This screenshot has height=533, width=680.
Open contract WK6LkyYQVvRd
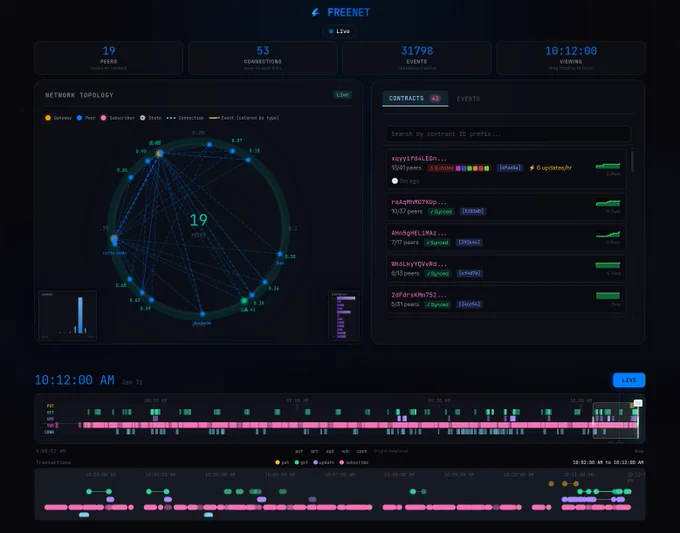[506, 268]
